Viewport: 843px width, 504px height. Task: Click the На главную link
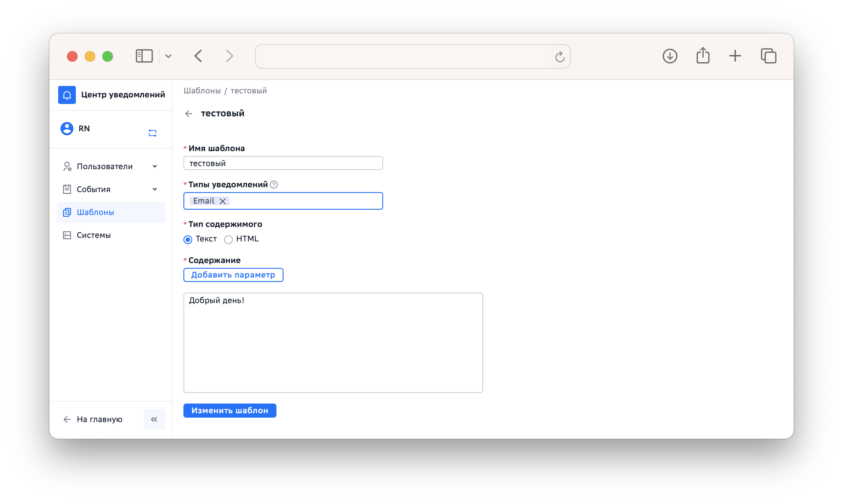pos(100,419)
